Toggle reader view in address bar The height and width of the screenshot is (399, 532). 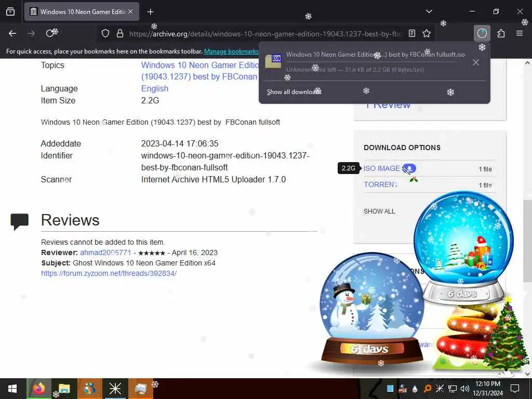coord(412,34)
